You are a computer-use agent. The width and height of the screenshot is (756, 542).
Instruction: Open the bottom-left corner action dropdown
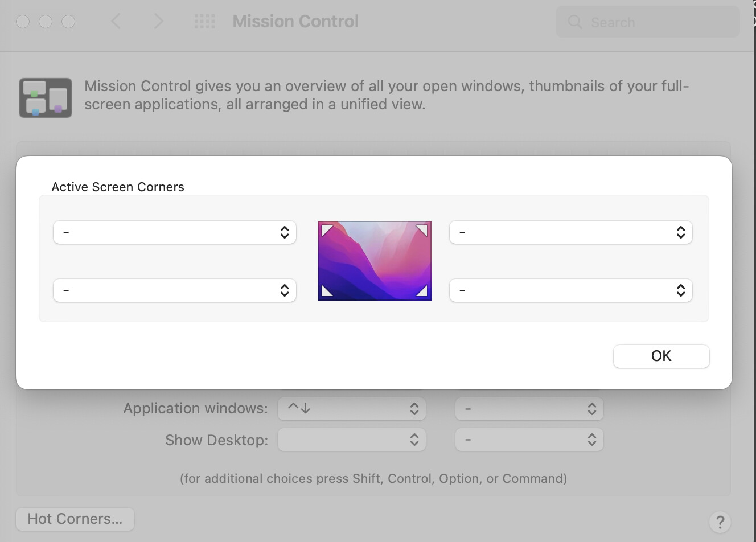(175, 290)
